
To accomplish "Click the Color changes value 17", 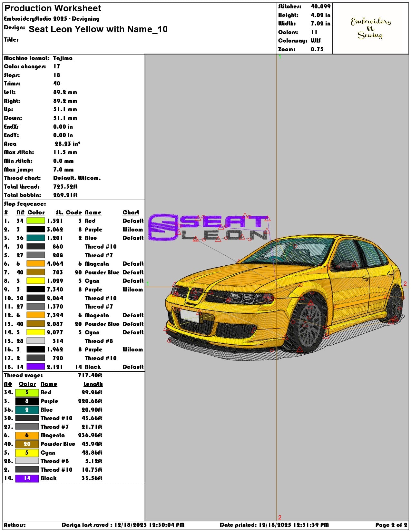I will [57, 66].
